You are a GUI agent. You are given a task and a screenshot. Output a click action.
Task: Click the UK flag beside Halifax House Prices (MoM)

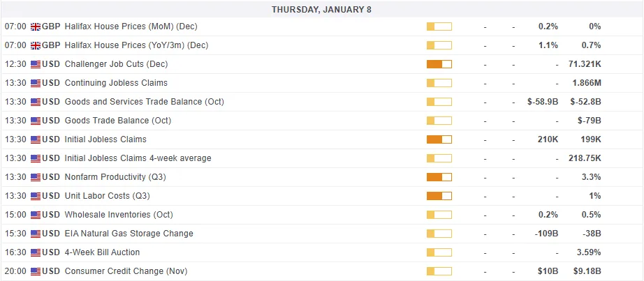pyautogui.click(x=36, y=26)
